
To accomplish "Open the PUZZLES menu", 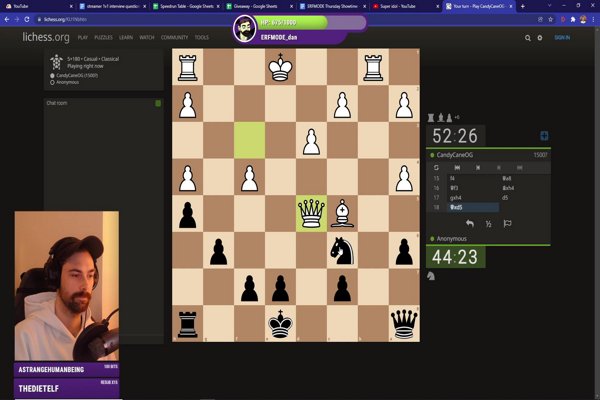I will [102, 38].
